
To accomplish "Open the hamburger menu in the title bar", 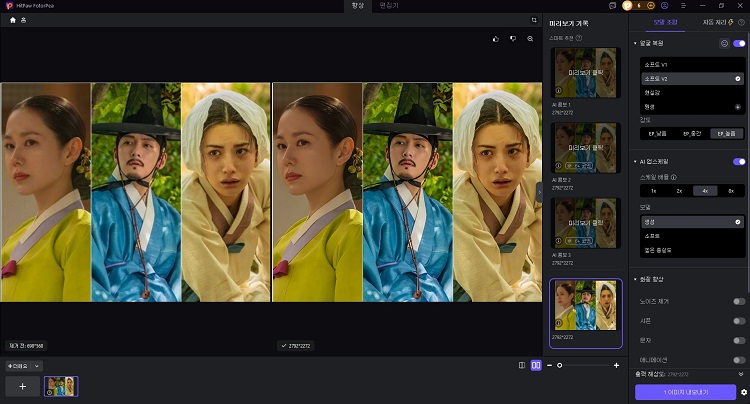I will click(683, 5).
